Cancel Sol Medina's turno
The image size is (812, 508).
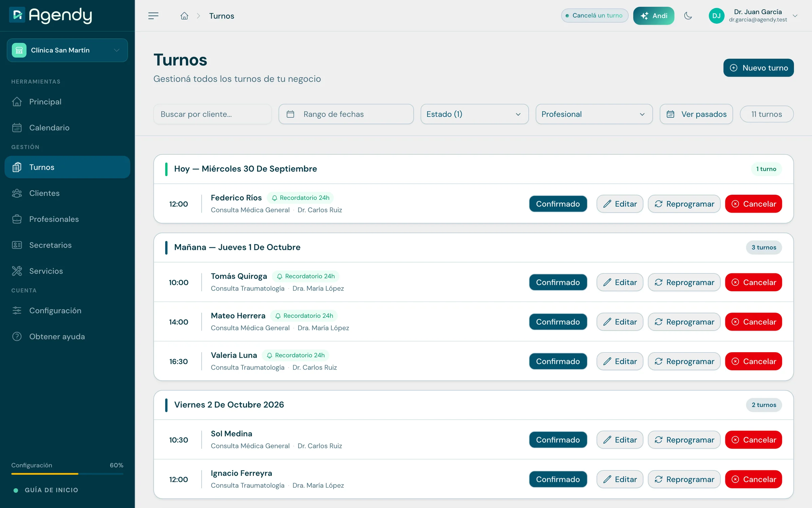[x=753, y=440]
